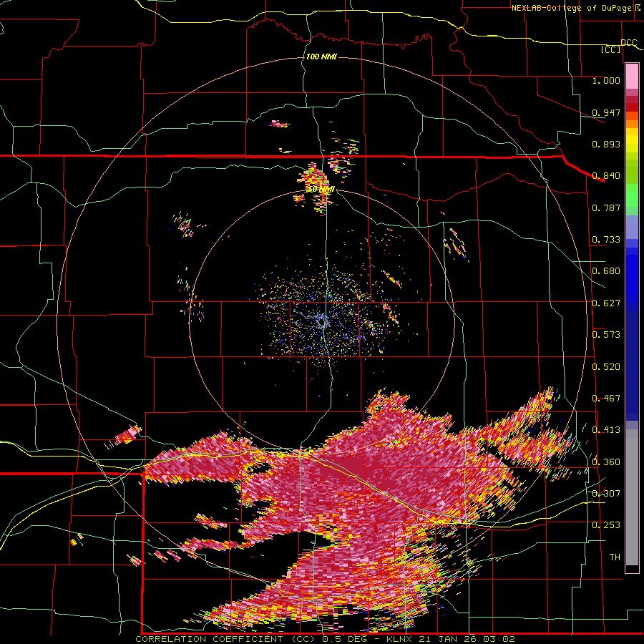Select the 0.627 scale value
Screen dimensions: 644x644
[x=606, y=303]
